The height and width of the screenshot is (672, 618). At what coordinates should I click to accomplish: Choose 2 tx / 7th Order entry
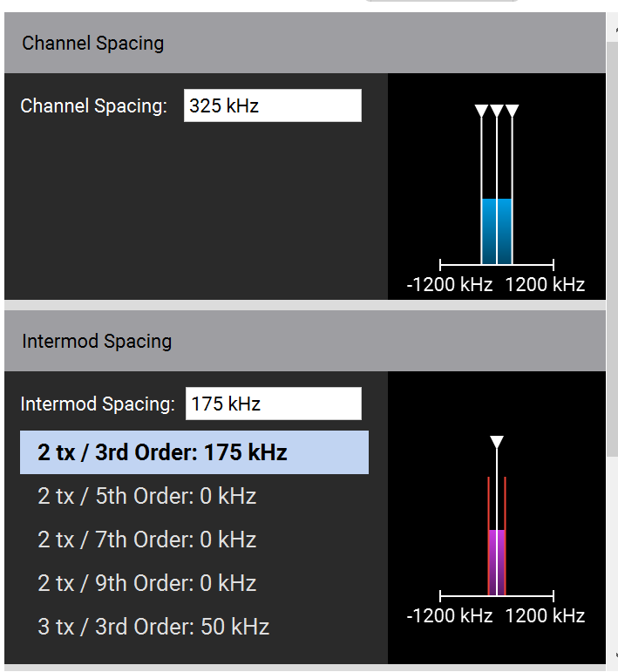click(146, 540)
